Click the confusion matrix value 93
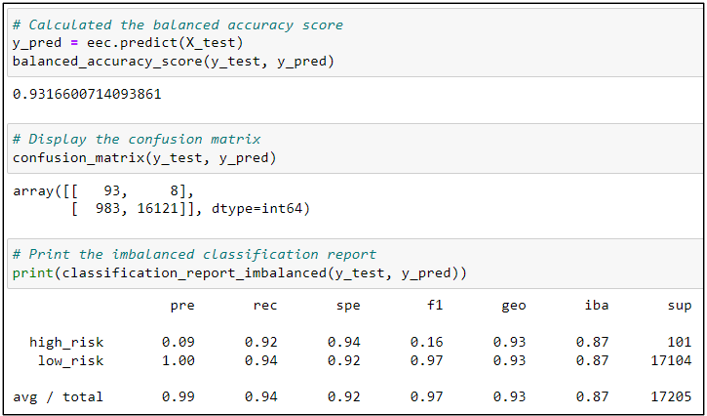 (112, 191)
